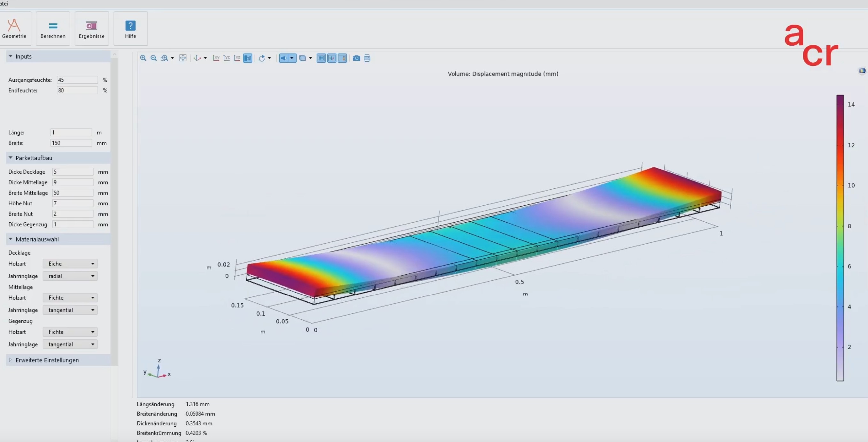This screenshot has height=442, width=868.
Task: Expand the Erweiterte Einstellungen section
Action: (x=11, y=360)
